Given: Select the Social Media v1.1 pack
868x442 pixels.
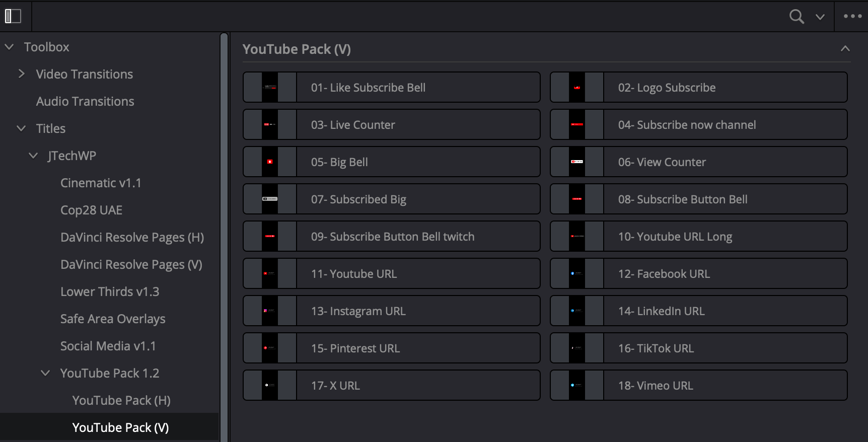Looking at the screenshot, I should (108, 346).
